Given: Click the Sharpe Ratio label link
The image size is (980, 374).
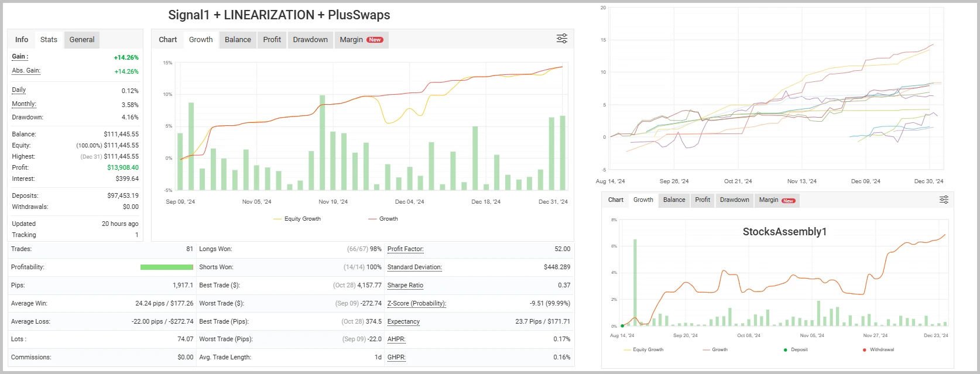Looking at the screenshot, I should point(405,286).
